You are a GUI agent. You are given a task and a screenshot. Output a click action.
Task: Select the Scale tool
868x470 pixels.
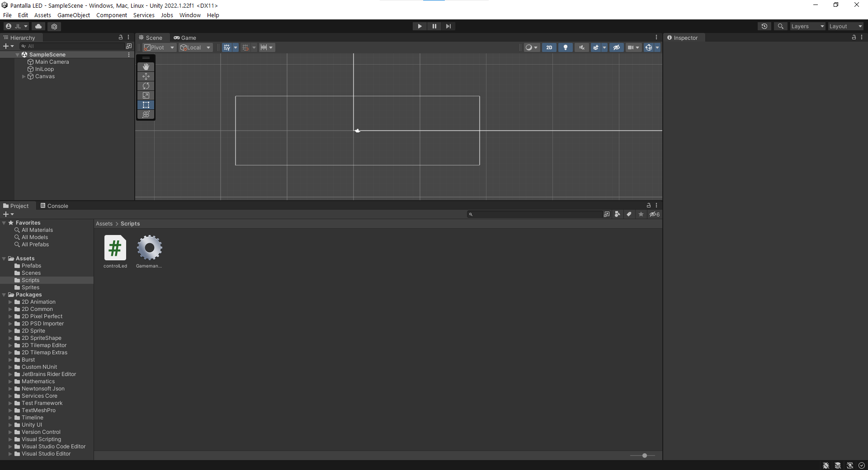click(146, 95)
